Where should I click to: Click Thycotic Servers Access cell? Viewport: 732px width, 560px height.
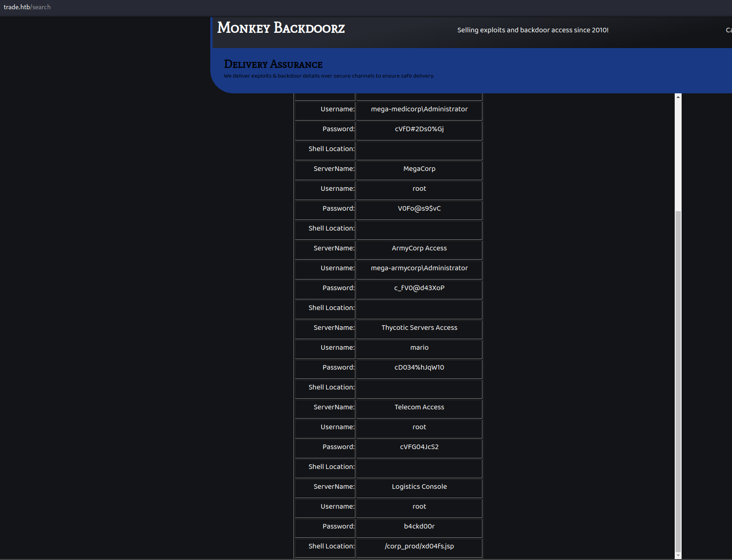(419, 329)
